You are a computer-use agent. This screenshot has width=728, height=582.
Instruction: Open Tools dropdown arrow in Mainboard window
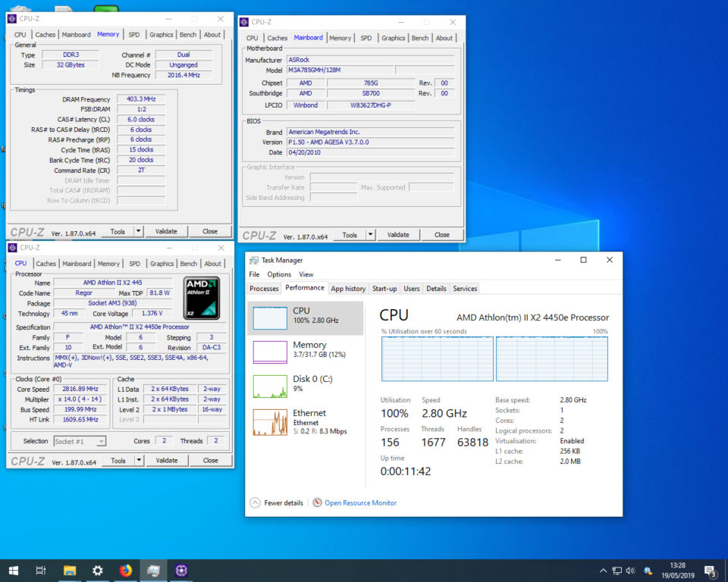[x=371, y=234]
